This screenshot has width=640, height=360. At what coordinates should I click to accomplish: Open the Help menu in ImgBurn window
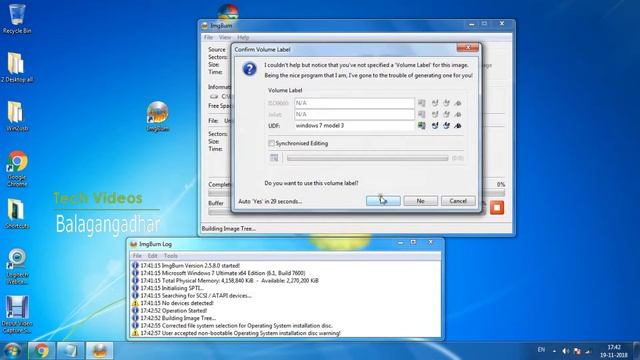tap(243, 37)
